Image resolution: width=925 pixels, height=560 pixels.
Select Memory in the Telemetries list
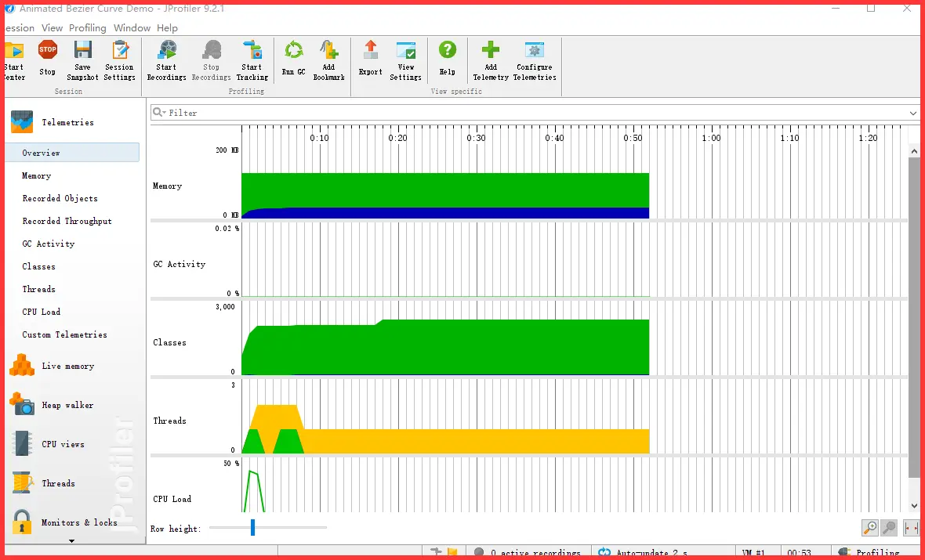37,175
